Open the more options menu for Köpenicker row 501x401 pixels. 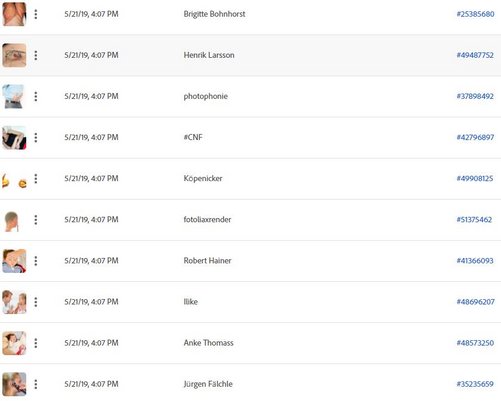pos(36,179)
